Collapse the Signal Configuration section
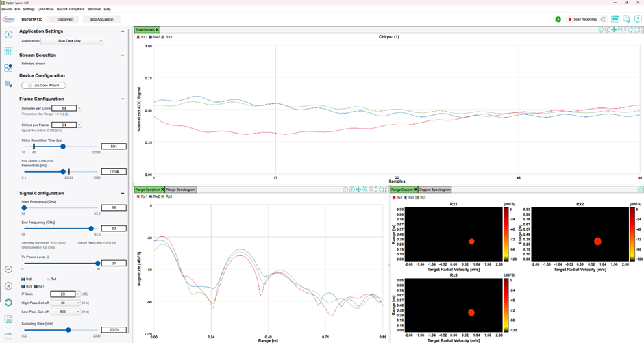Screen dimensions: 644x343 (x=123, y=194)
